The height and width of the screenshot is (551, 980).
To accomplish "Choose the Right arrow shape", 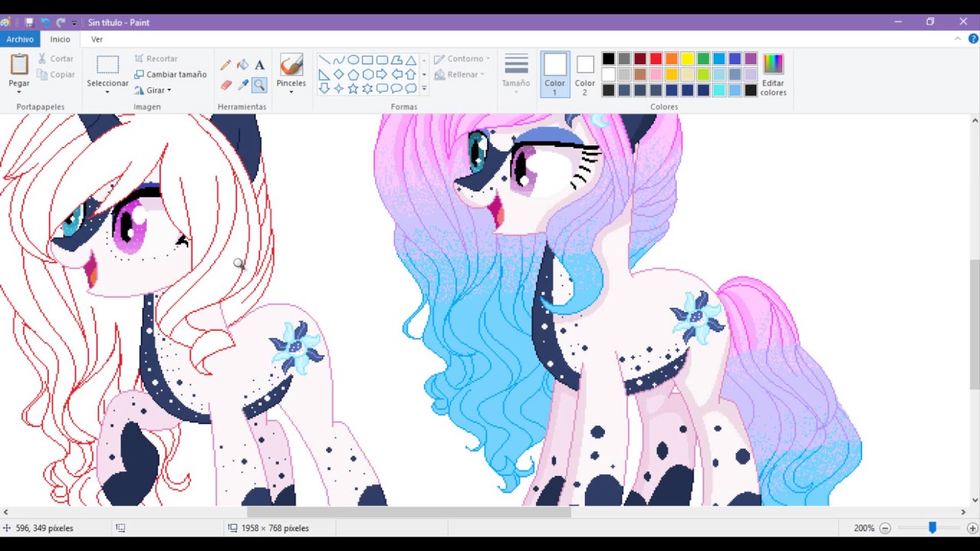I will pyautogui.click(x=382, y=74).
